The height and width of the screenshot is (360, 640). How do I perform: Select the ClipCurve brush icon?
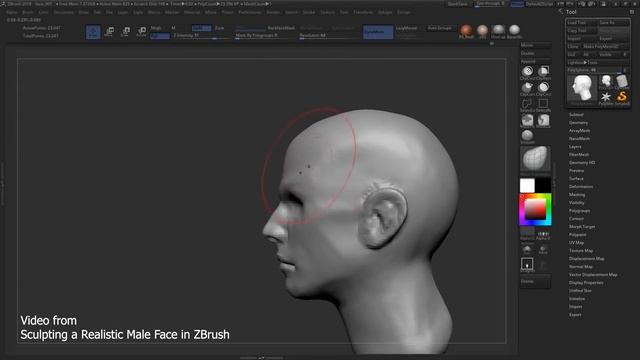[x=527, y=88]
